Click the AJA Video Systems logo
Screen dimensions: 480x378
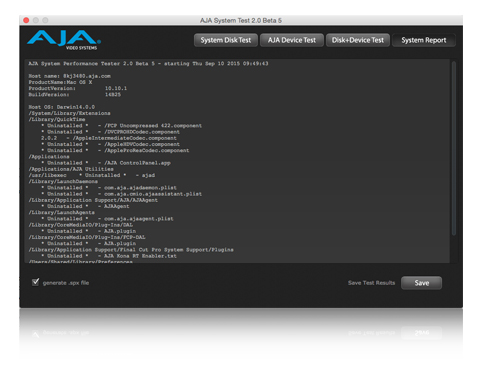point(64,40)
